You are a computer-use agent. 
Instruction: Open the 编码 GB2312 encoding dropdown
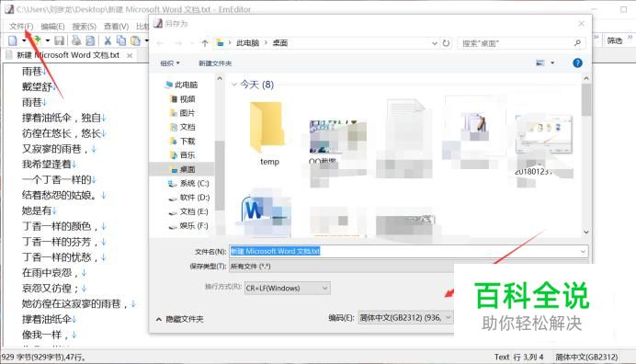point(406,318)
